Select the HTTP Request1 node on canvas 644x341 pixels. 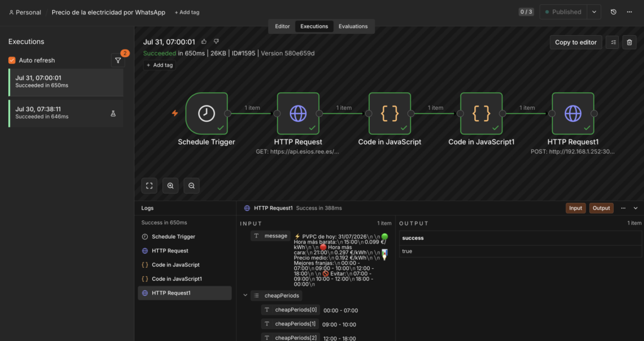573,114
